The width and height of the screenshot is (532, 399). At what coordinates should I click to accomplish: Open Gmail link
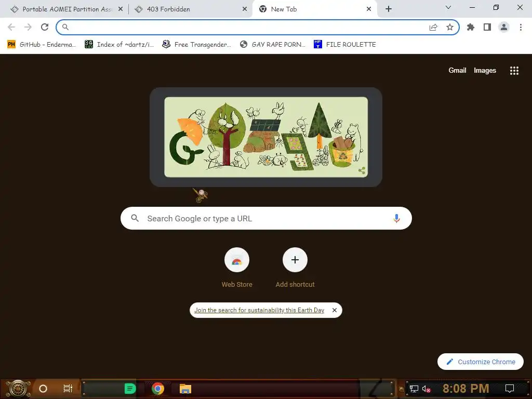[457, 70]
